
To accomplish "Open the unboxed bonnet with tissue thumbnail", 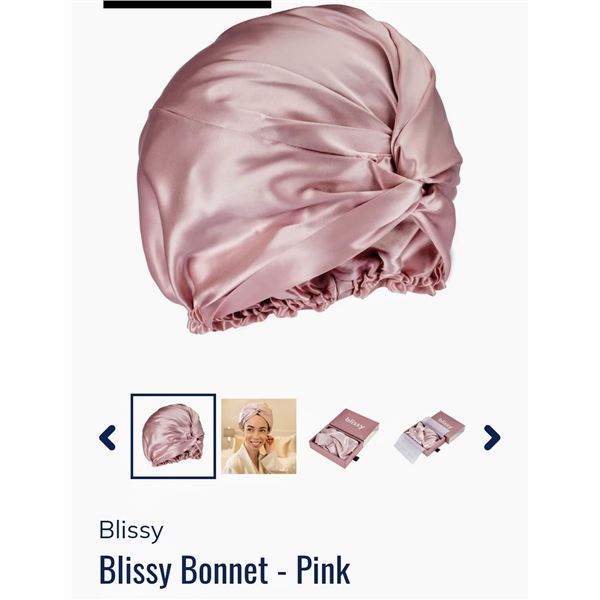I will pos(430,436).
